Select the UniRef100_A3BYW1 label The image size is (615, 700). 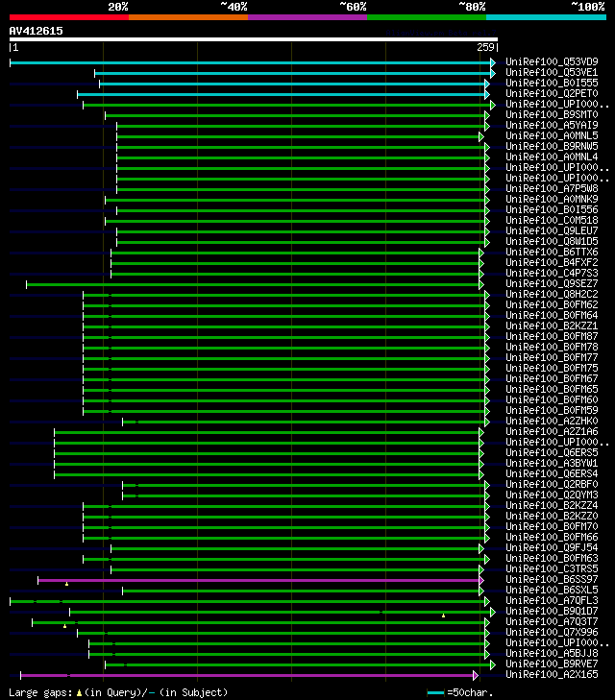tap(552, 464)
